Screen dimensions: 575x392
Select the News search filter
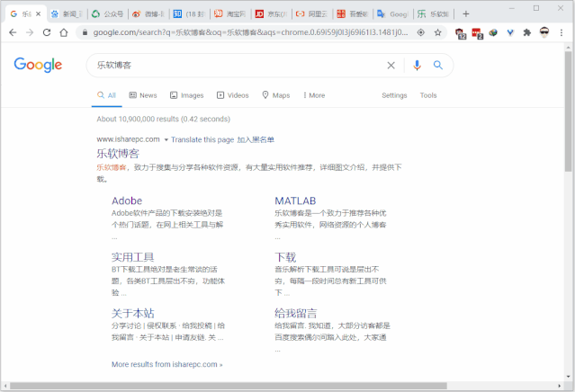(143, 95)
